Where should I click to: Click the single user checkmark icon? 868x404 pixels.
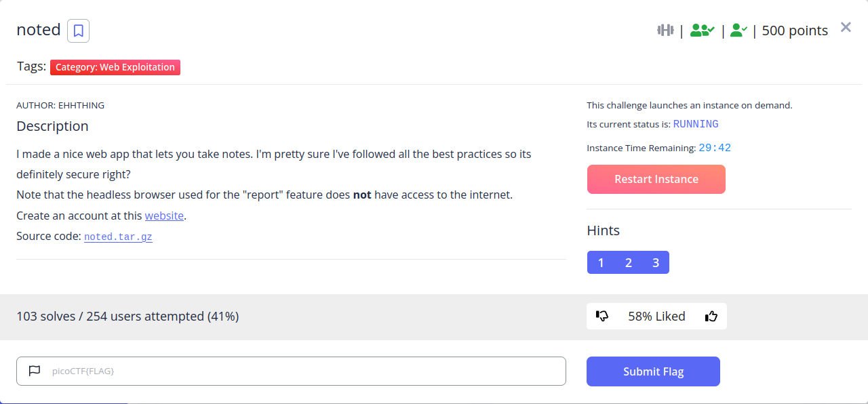coord(738,30)
